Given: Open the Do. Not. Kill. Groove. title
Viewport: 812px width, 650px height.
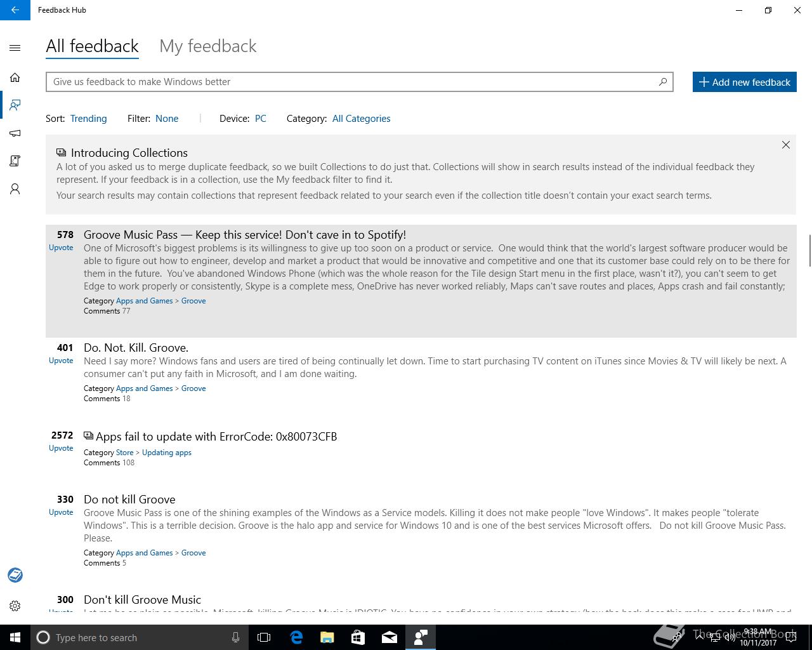Looking at the screenshot, I should pos(136,348).
